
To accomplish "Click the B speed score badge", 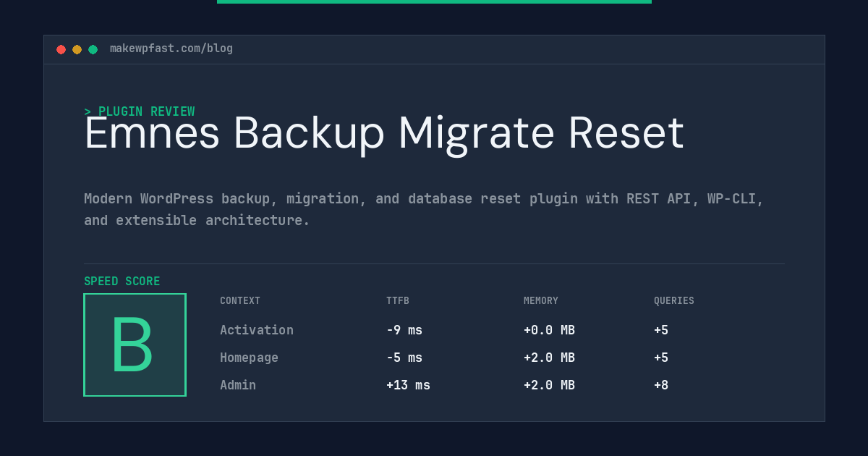I will point(135,345).
